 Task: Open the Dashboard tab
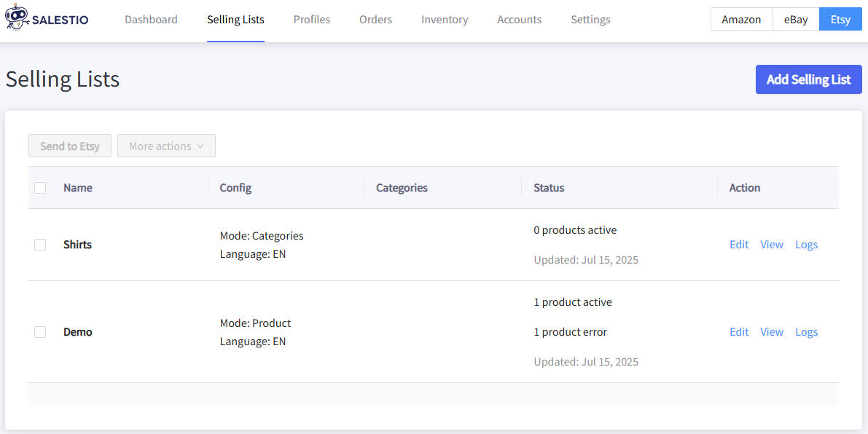coord(151,20)
